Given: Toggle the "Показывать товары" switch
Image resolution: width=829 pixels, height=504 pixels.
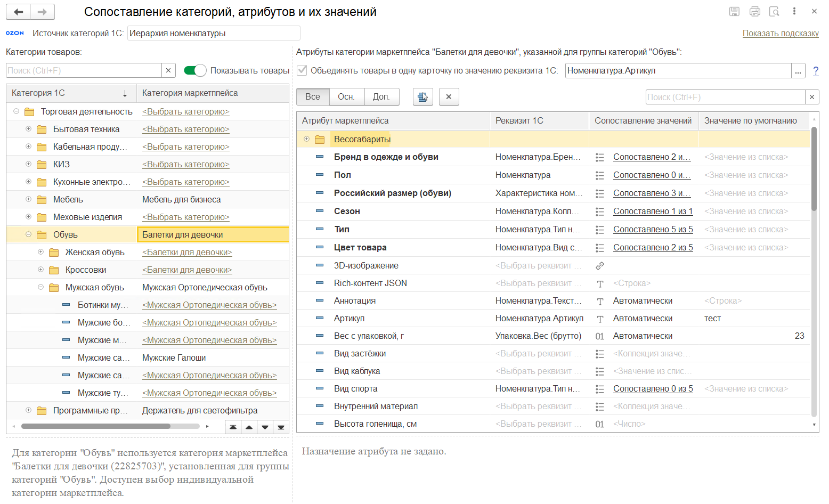Looking at the screenshot, I should coord(195,70).
